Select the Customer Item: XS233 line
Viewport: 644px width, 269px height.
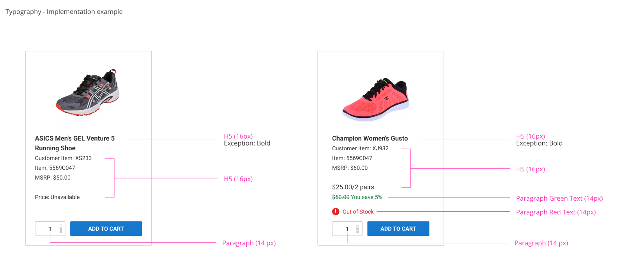[x=63, y=158]
